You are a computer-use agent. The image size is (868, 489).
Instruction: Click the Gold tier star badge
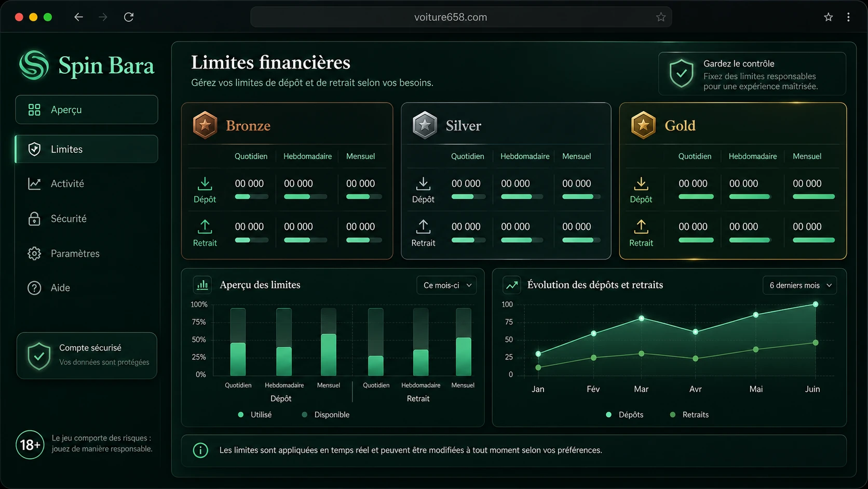point(643,125)
